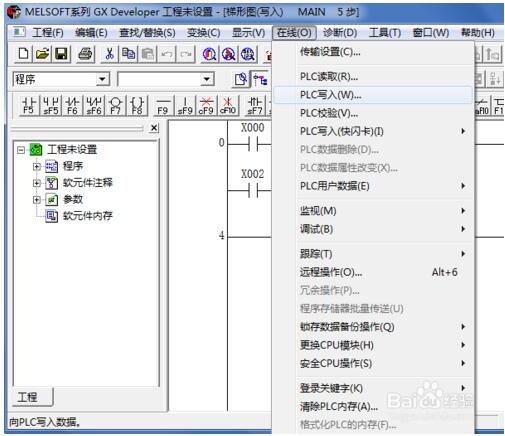Open the 工程(F) menu
The image size is (505, 436).
tap(47, 33)
